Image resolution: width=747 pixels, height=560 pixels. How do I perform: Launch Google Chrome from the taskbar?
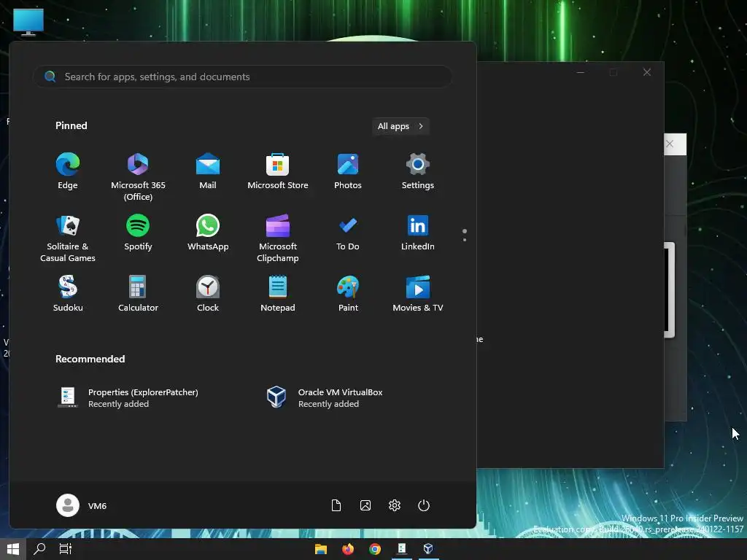coord(375,549)
